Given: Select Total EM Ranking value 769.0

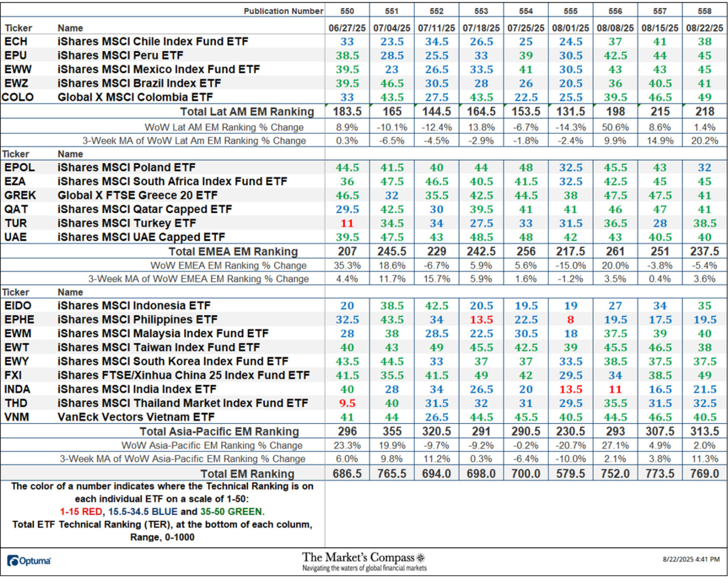Looking at the screenshot, I should (x=705, y=474).
